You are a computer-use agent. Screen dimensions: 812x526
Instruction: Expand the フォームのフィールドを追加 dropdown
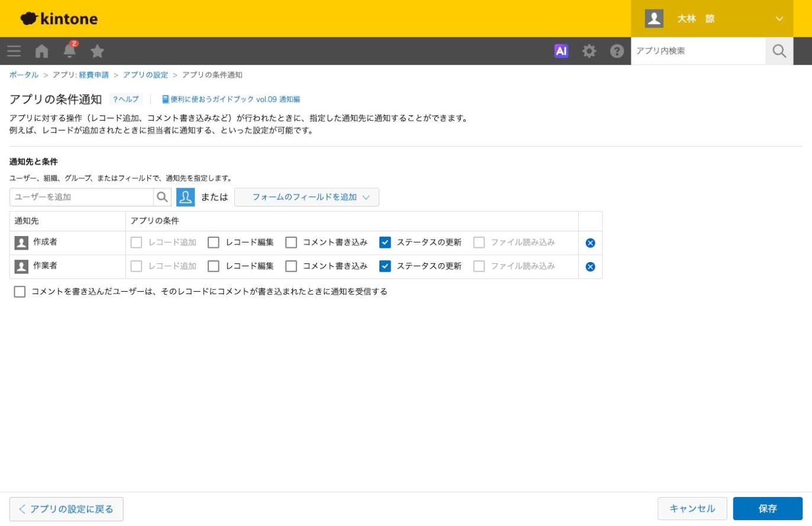307,197
